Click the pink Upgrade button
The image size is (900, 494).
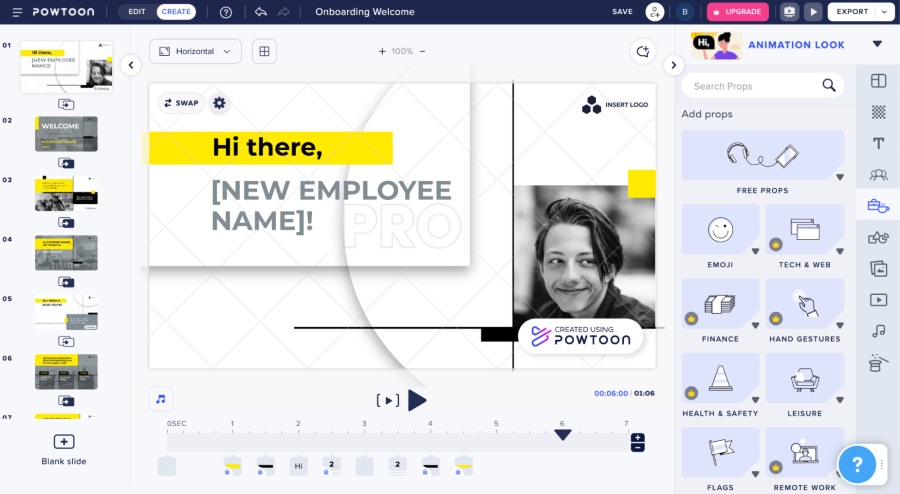pyautogui.click(x=737, y=12)
